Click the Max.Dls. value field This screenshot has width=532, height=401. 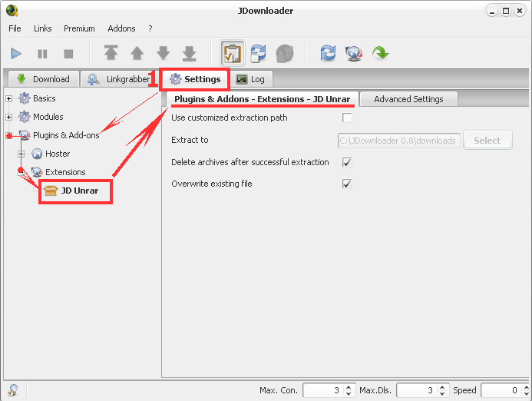(x=417, y=390)
